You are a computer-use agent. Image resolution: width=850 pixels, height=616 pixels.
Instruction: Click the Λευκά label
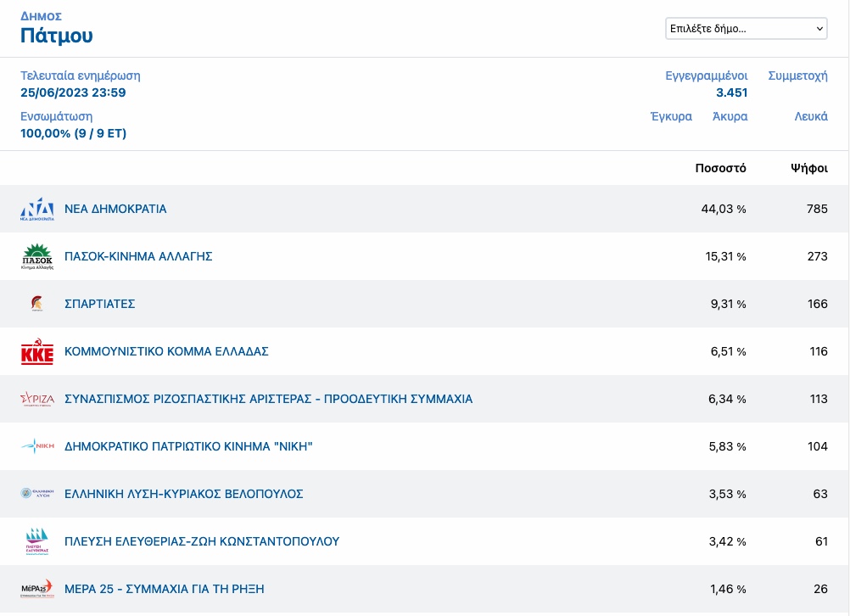(811, 116)
